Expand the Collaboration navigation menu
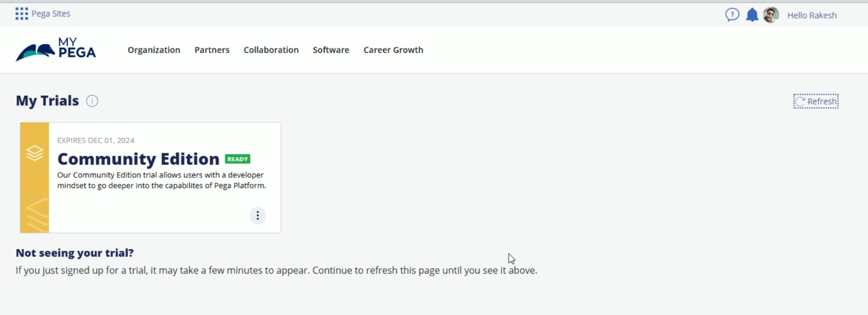 (271, 50)
